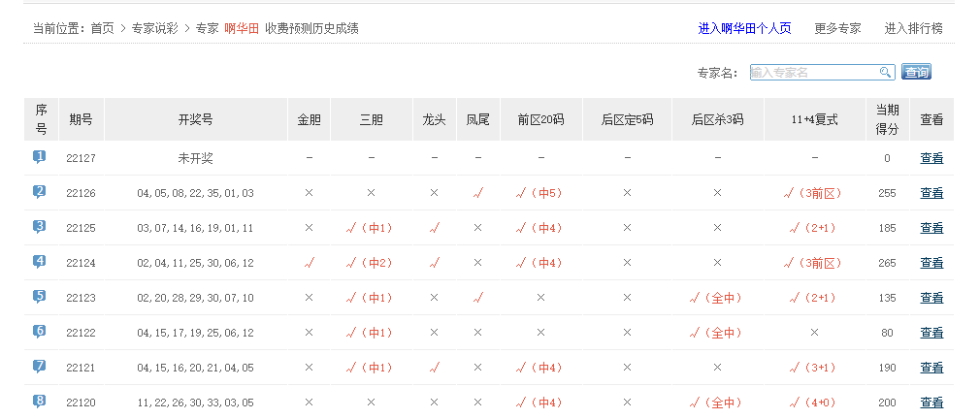Open 查看 link for period 22121

[931, 368]
